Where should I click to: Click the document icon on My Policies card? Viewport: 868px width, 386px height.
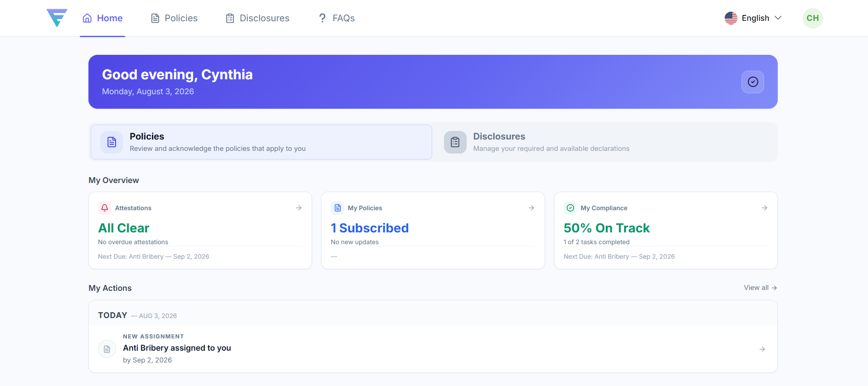pyautogui.click(x=337, y=208)
